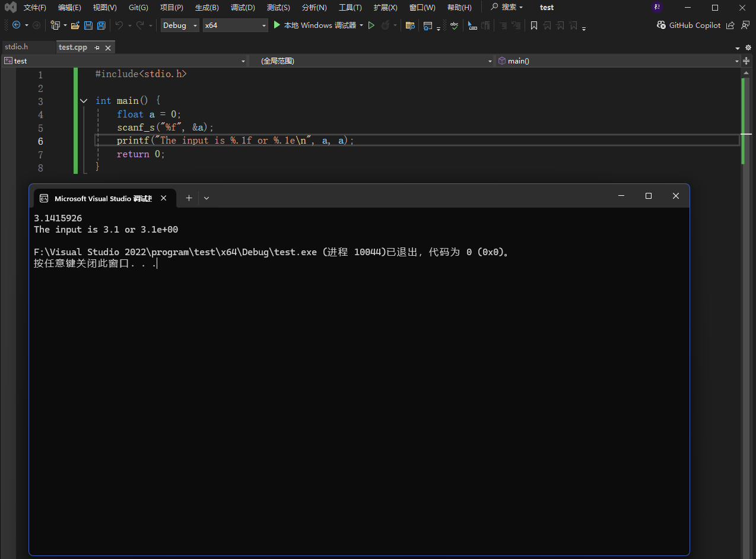Save the current file with the disk icon
Image resolution: width=756 pixels, height=559 pixels.
pos(88,26)
